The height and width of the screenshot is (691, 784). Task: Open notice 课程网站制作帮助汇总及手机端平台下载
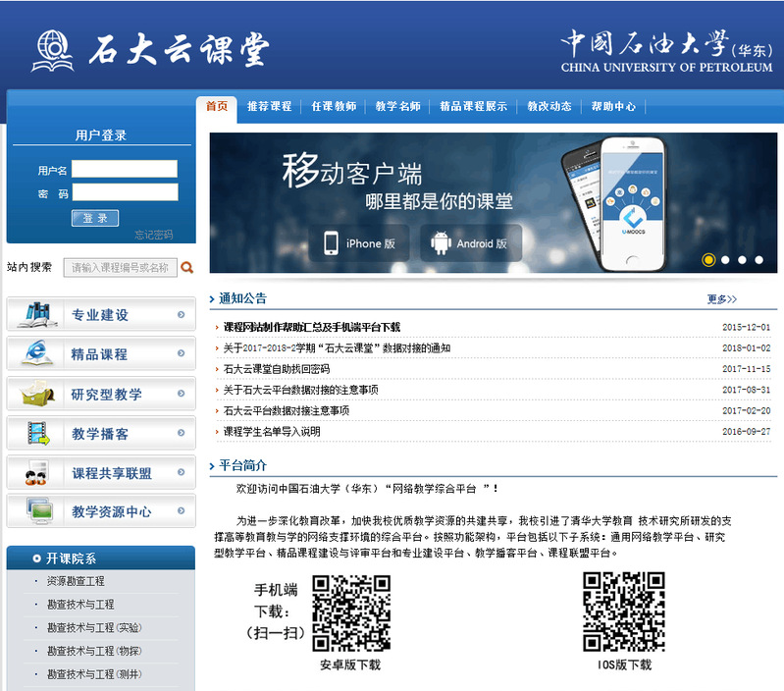pos(311,327)
